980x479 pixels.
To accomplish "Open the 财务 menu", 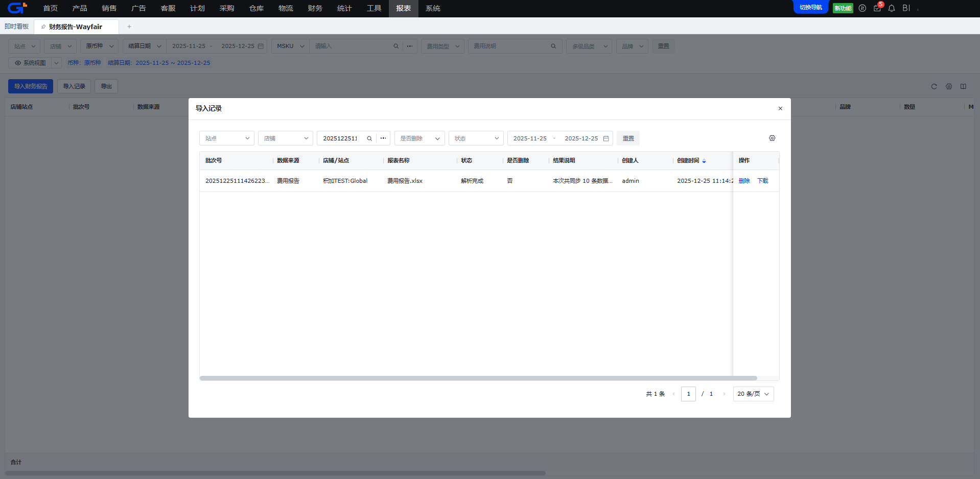I will pos(315,8).
